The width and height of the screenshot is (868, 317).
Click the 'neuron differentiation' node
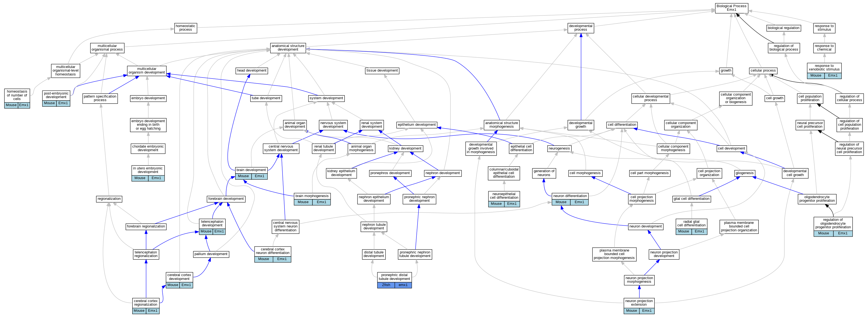(570, 199)
